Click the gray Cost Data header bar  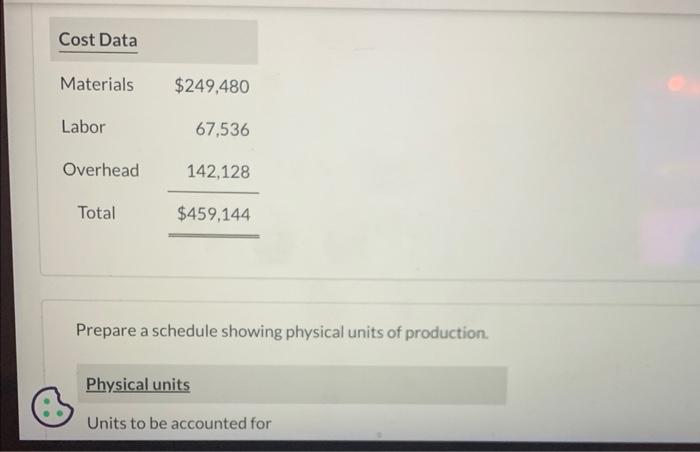coord(154,40)
